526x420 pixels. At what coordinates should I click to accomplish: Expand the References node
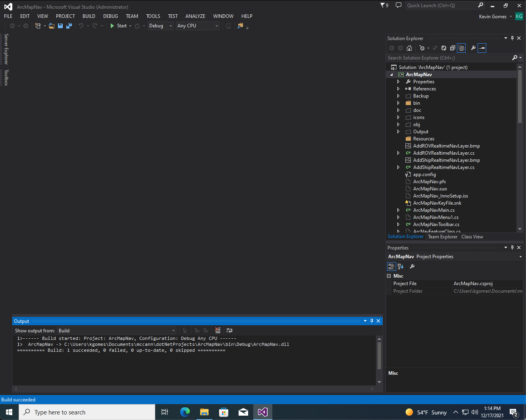pos(398,89)
